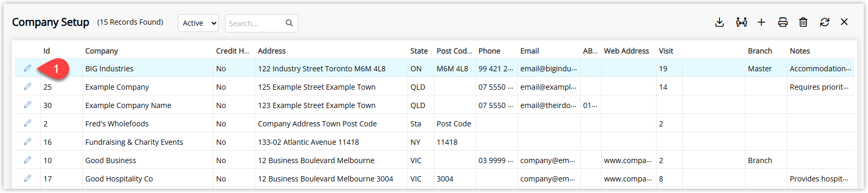Viewport: 868px width, 193px height.
Task: Click the trash delete icon
Action: pos(803,22)
